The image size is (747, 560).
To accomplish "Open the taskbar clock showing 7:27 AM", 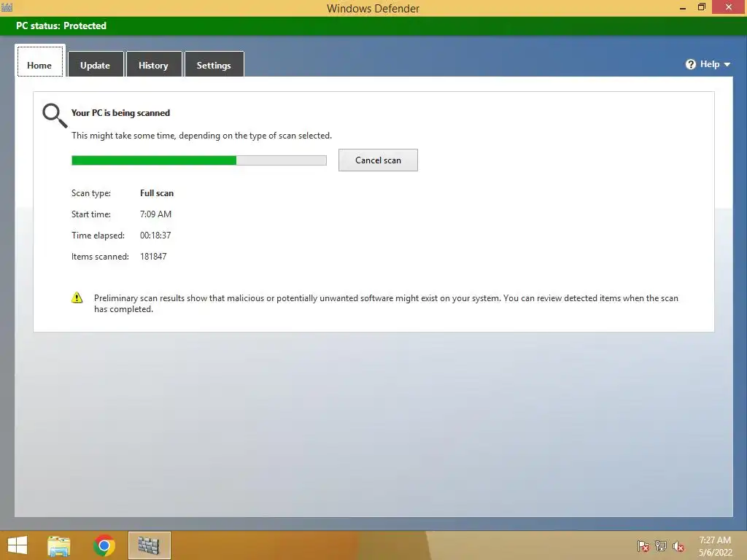I will [715, 546].
